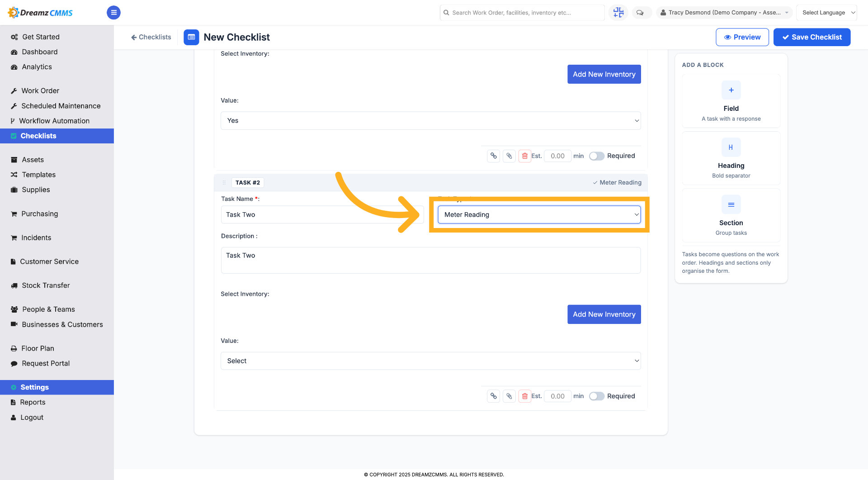Click the Task Name field containing Task Two
Image resolution: width=868 pixels, height=480 pixels.
[x=322, y=214]
